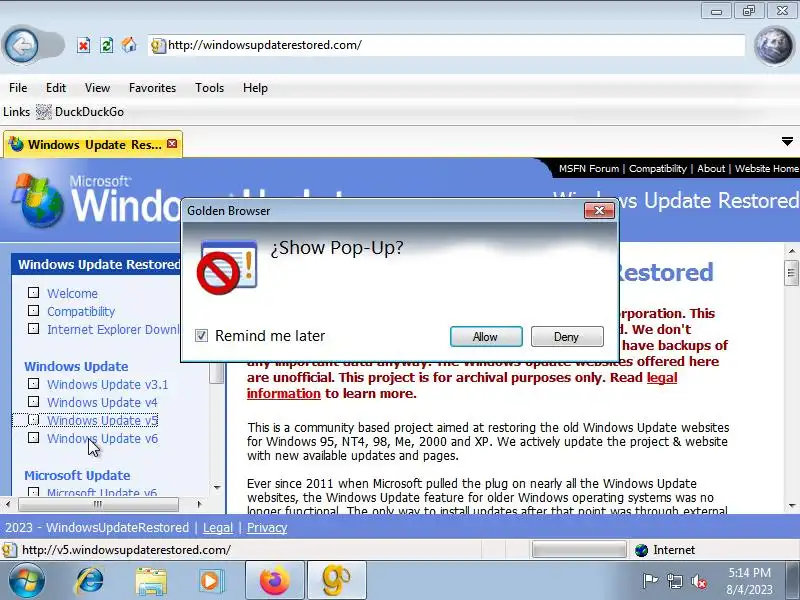This screenshot has width=800, height=600.
Task: Close the Golden Browser dialog
Action: point(599,211)
